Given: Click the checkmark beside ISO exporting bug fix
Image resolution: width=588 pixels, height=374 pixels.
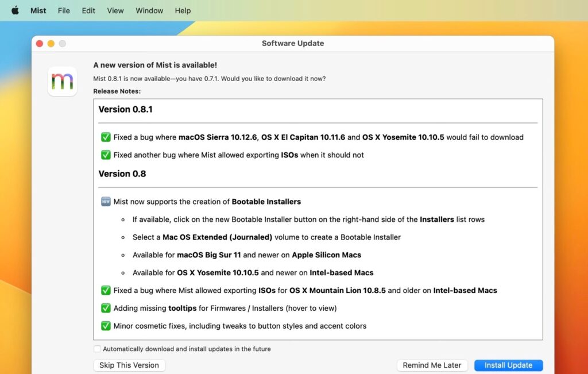Looking at the screenshot, I should [106, 155].
